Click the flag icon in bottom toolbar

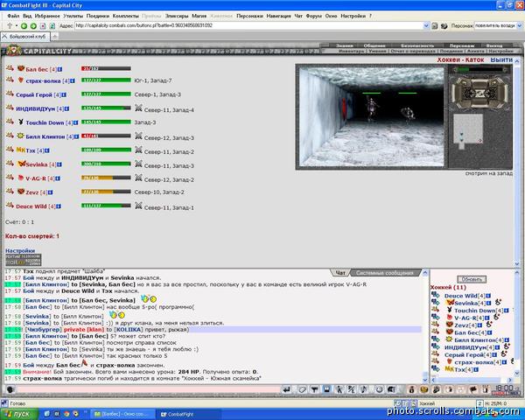(x=473, y=389)
